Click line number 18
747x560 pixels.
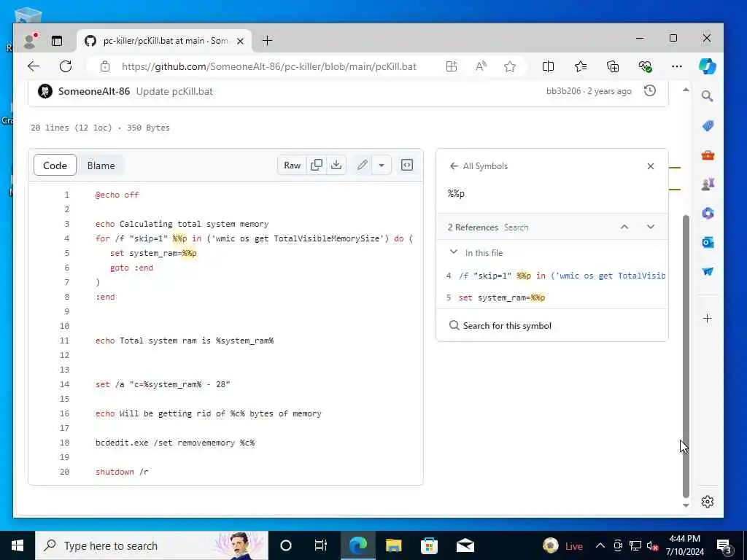[65, 443]
